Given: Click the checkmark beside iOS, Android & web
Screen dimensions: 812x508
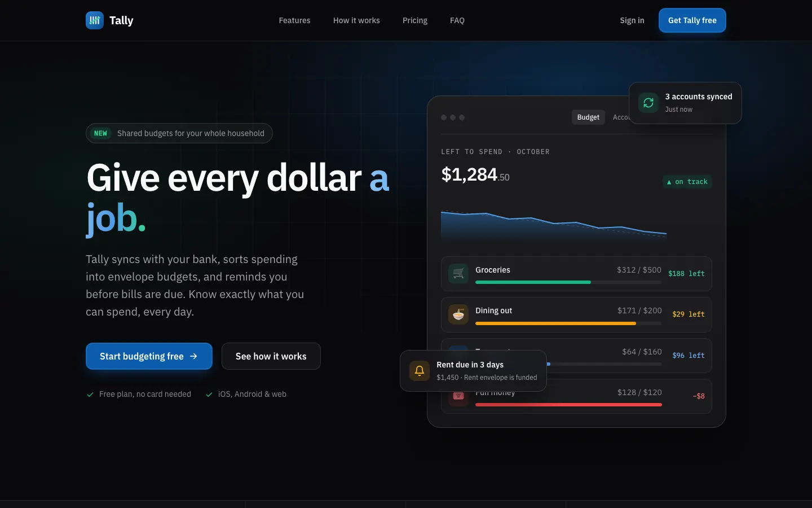Looking at the screenshot, I should click(x=209, y=395).
